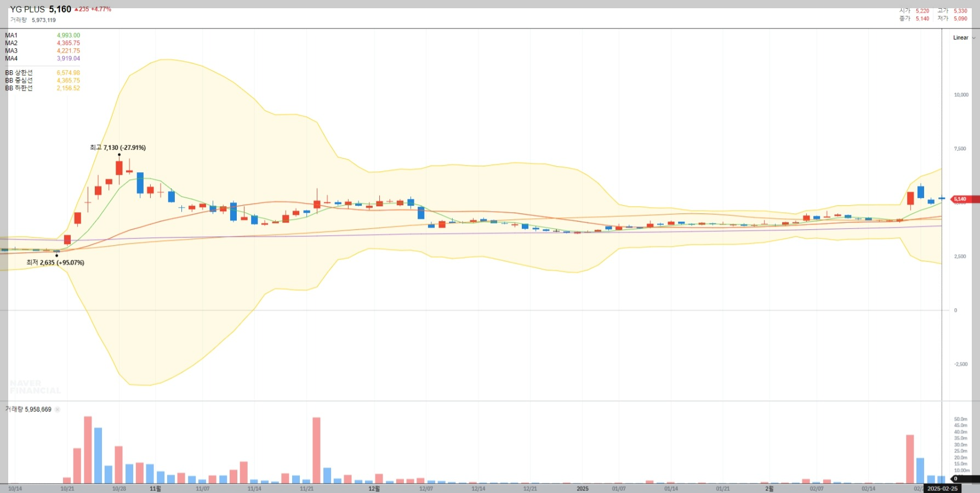Click the 2월 month axis label
Image resolution: width=980 pixels, height=493 pixels.
tap(770, 489)
